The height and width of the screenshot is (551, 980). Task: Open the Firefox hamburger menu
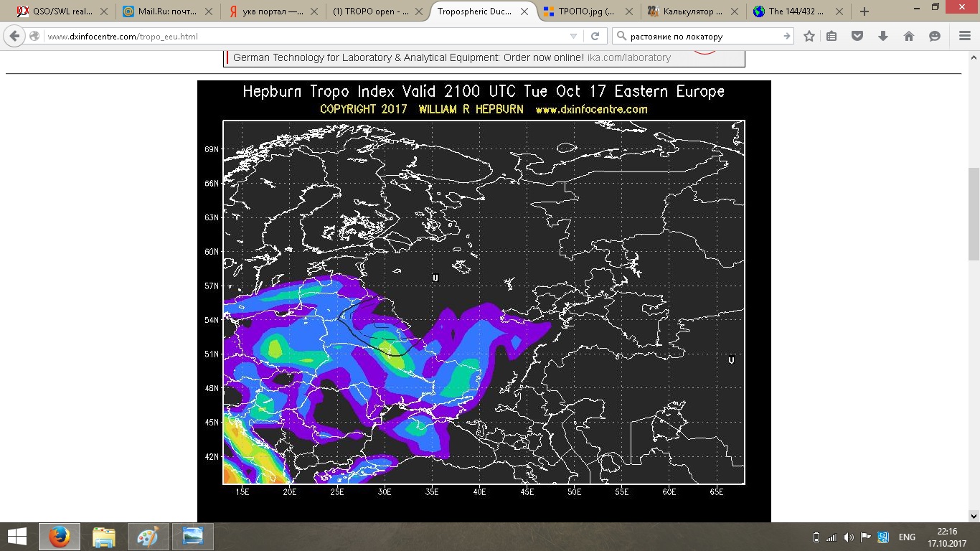coord(965,37)
